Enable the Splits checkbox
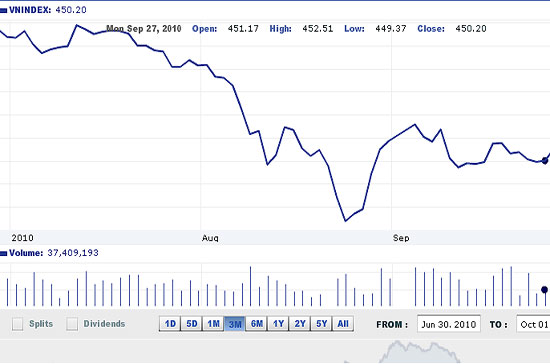The height and width of the screenshot is (364, 550). coord(18,324)
